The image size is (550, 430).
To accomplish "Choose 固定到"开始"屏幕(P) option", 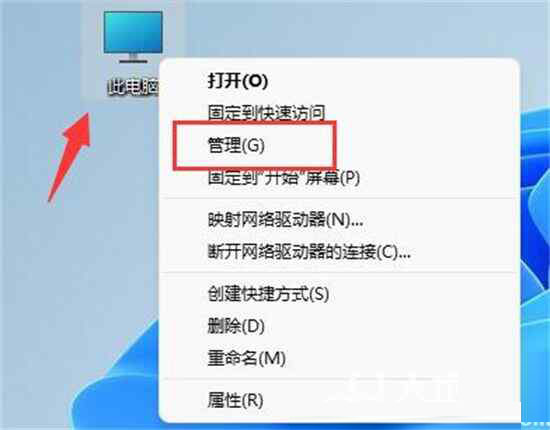I will tap(284, 177).
